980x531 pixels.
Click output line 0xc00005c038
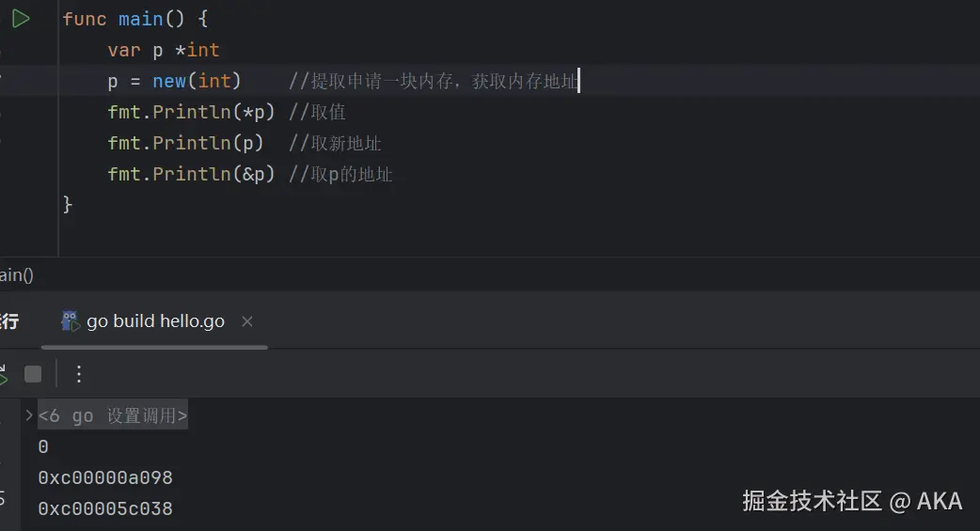105,508
